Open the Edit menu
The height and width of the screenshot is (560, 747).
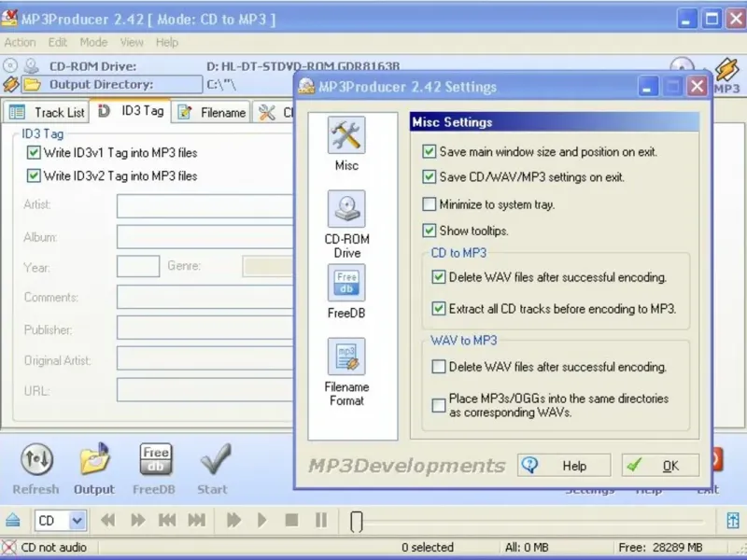click(58, 42)
